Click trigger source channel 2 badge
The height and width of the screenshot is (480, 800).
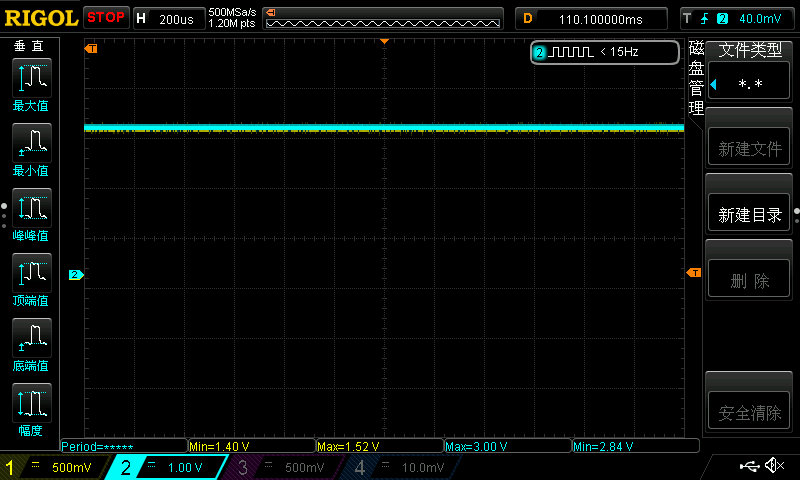coord(722,19)
